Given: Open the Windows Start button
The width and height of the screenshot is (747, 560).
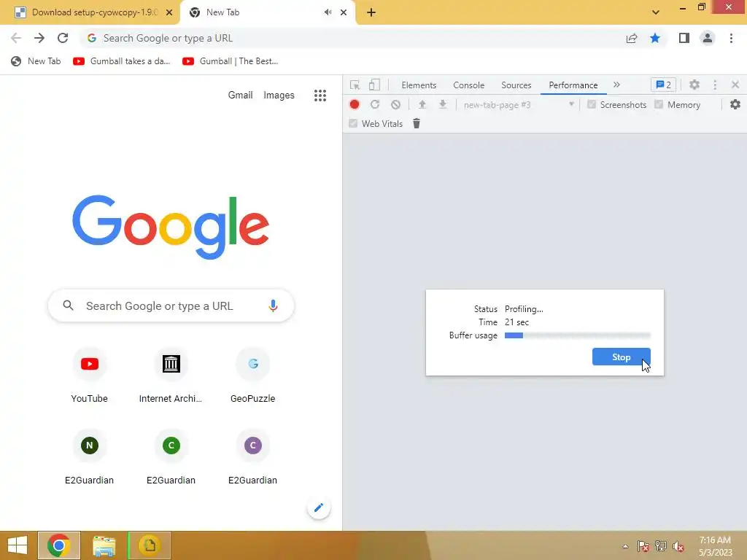Looking at the screenshot, I should tap(18, 545).
